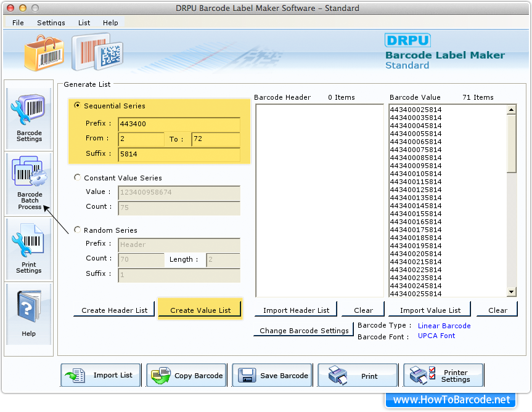Click the Import Header List button

[x=296, y=310]
